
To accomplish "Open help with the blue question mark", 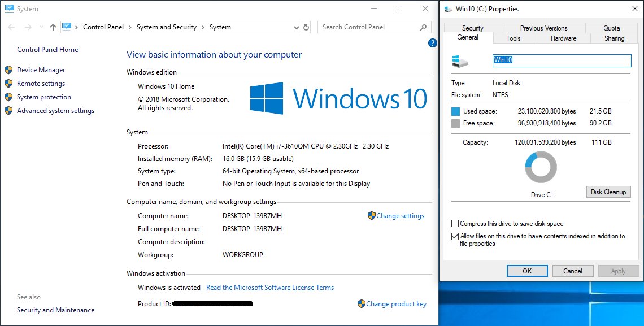I will (433, 43).
